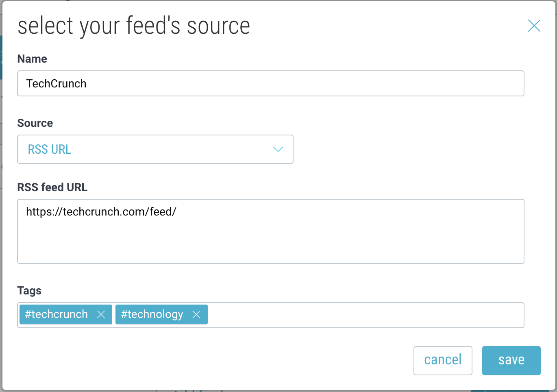The width and height of the screenshot is (557, 392).
Task: Click the Tags label
Action: [x=29, y=291]
